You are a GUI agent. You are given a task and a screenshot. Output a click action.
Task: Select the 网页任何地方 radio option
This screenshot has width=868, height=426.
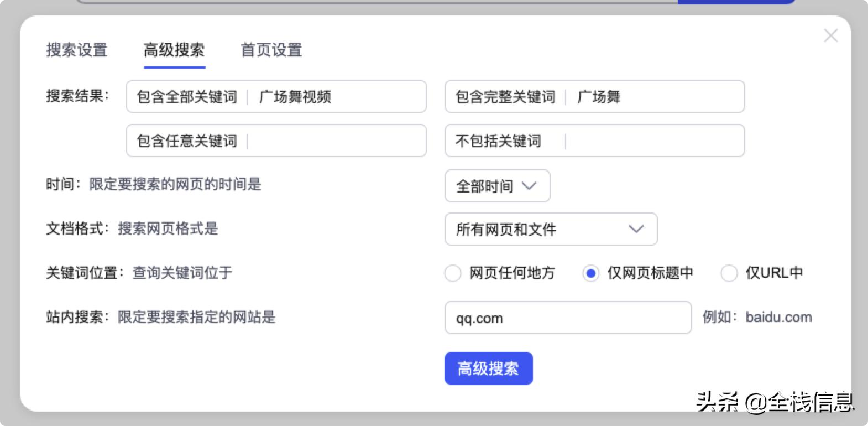[x=453, y=273]
